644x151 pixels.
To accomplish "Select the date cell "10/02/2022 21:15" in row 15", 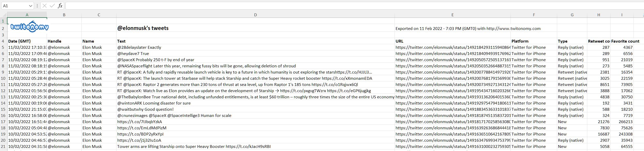I will point(27,109).
